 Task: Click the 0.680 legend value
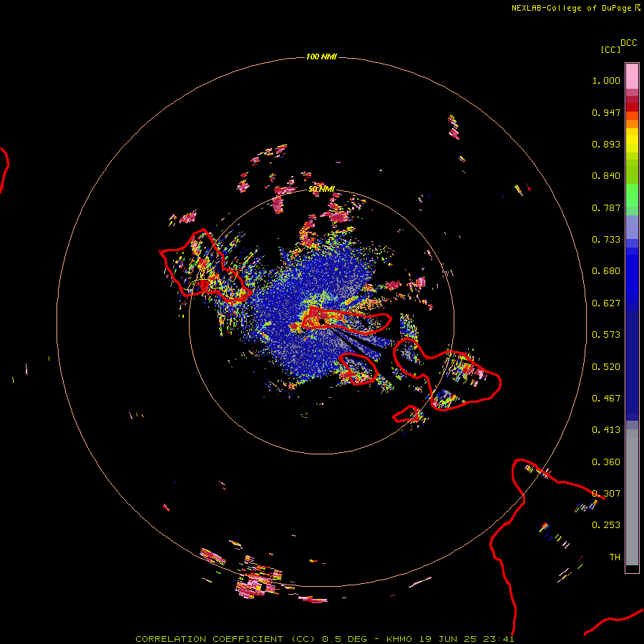606,271
